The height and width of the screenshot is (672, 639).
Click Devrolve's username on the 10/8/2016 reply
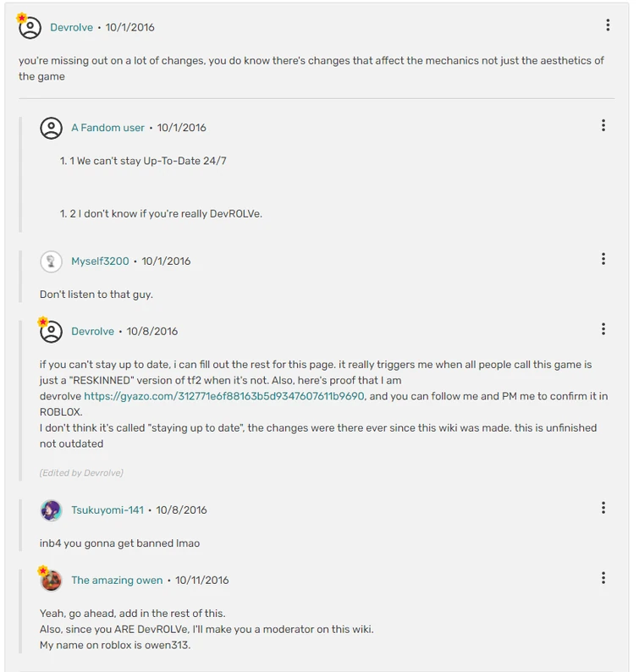[x=92, y=332]
